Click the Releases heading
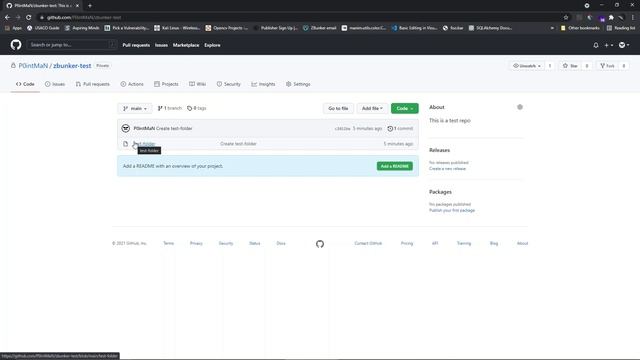The width and height of the screenshot is (640, 360). pos(440,150)
